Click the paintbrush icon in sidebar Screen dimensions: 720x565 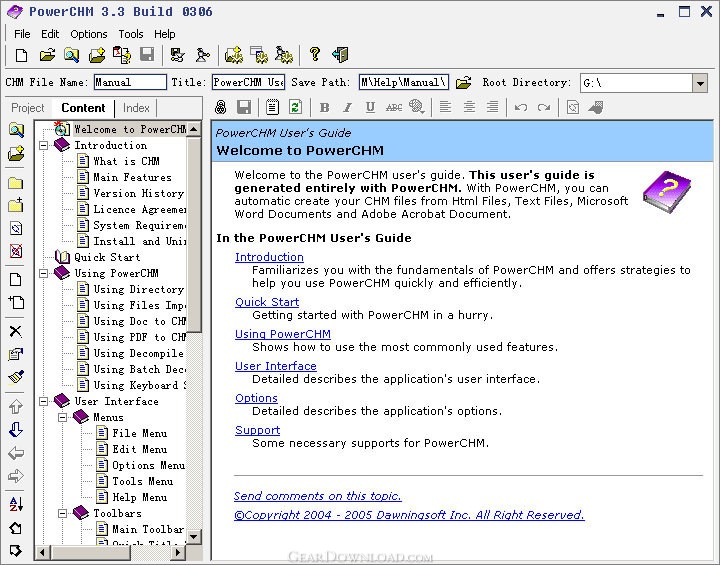tap(16, 378)
